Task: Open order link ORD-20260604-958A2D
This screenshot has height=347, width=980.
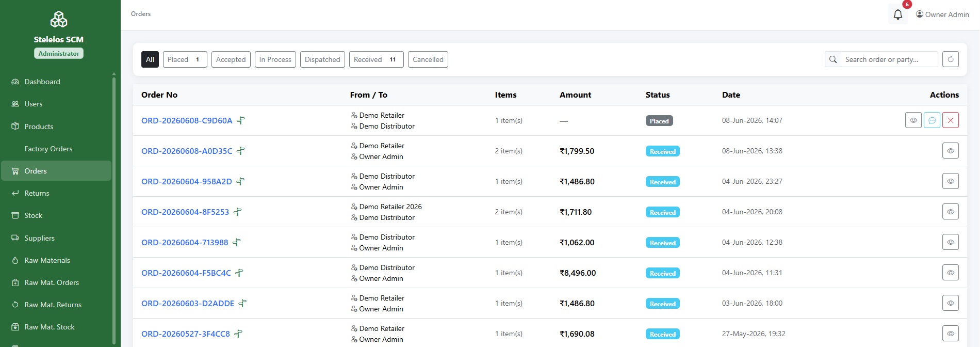Action: (x=187, y=181)
